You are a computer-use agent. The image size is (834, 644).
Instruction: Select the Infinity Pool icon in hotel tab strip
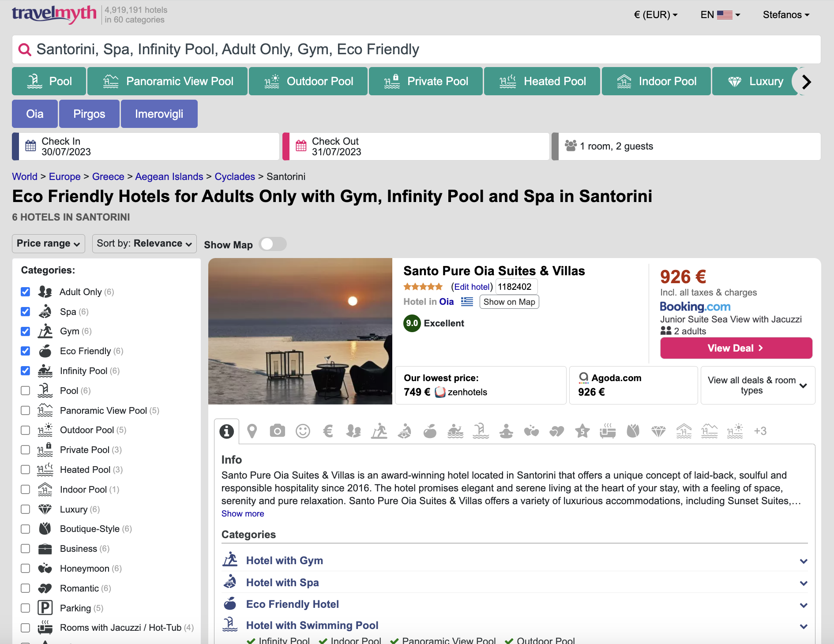(455, 431)
